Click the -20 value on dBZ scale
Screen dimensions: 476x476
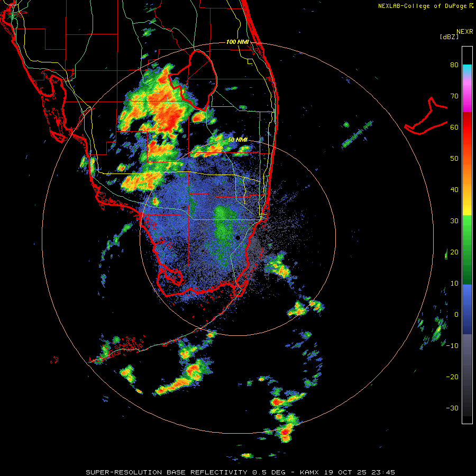point(452,377)
